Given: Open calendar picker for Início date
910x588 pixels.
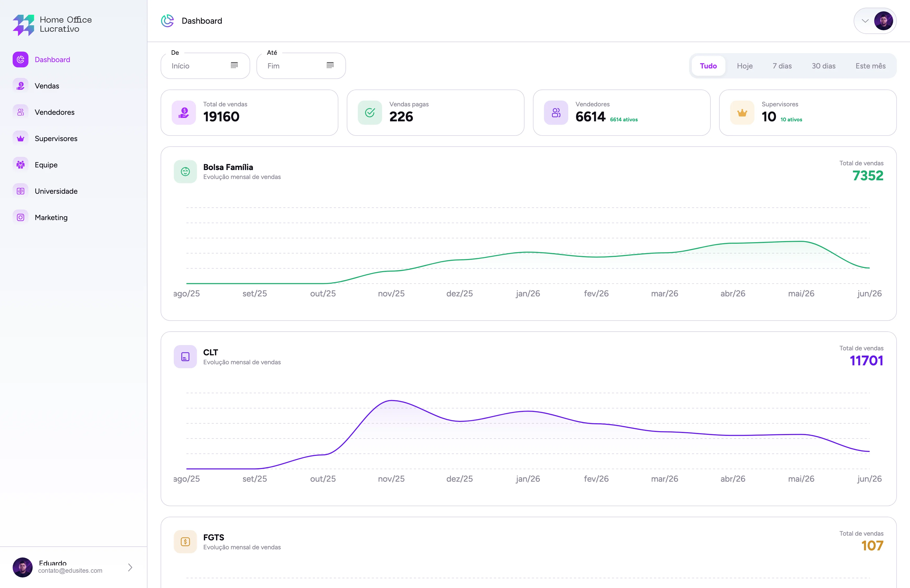Looking at the screenshot, I should 234,66.
